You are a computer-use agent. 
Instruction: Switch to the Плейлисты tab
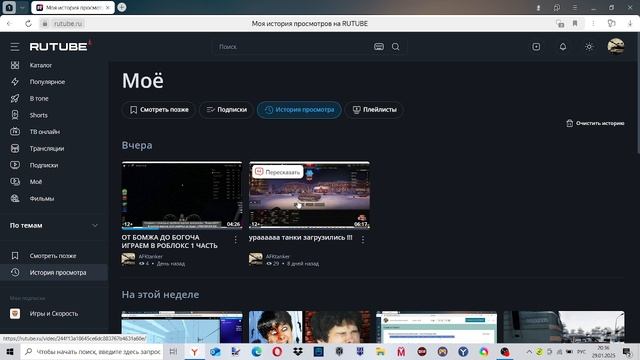pos(374,110)
